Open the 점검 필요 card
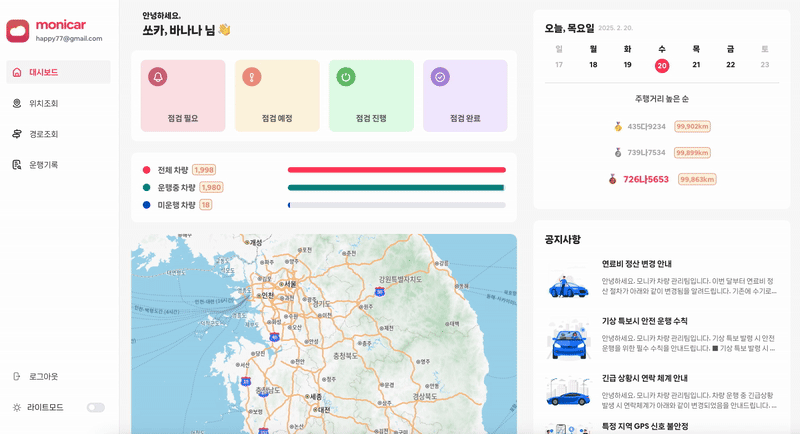The height and width of the screenshot is (434, 800). (183, 96)
